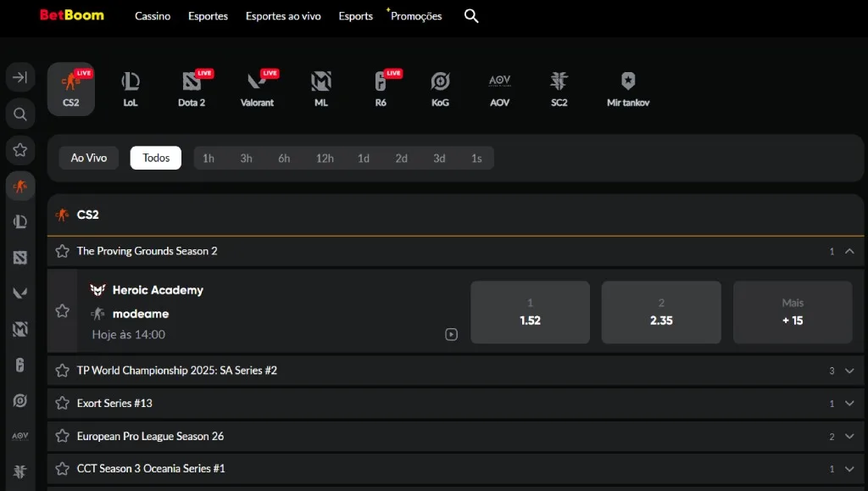Expand European Pro League Season 26 chevron
The width and height of the screenshot is (868, 491).
click(x=849, y=436)
